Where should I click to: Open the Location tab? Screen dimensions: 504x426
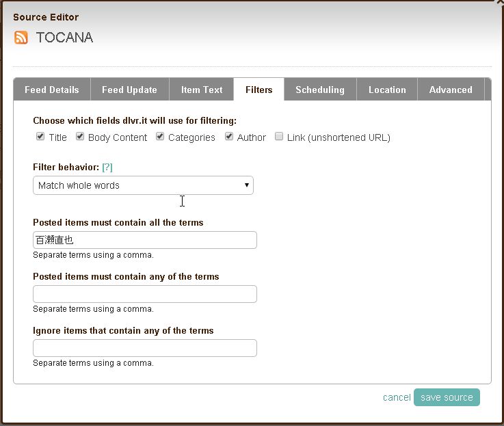tap(387, 90)
